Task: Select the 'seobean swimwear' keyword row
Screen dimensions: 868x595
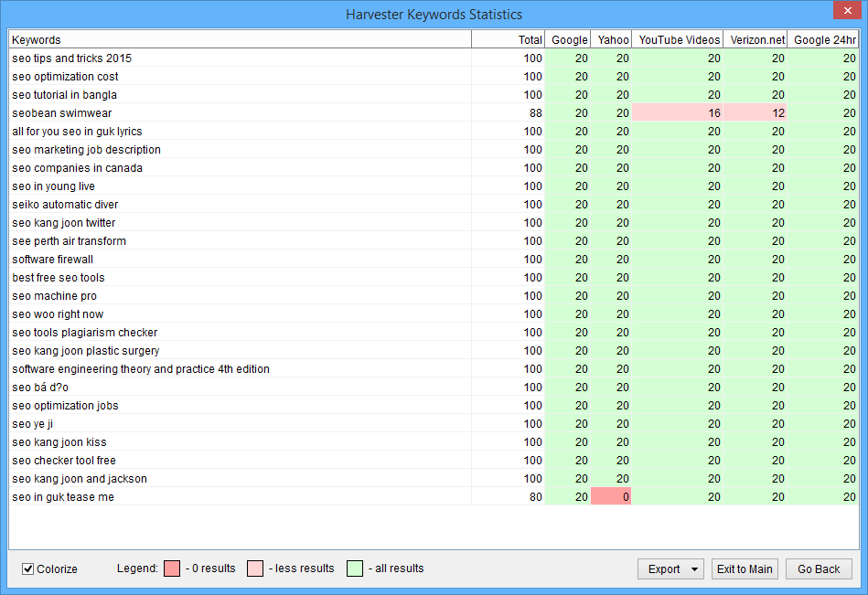Action: coord(62,113)
